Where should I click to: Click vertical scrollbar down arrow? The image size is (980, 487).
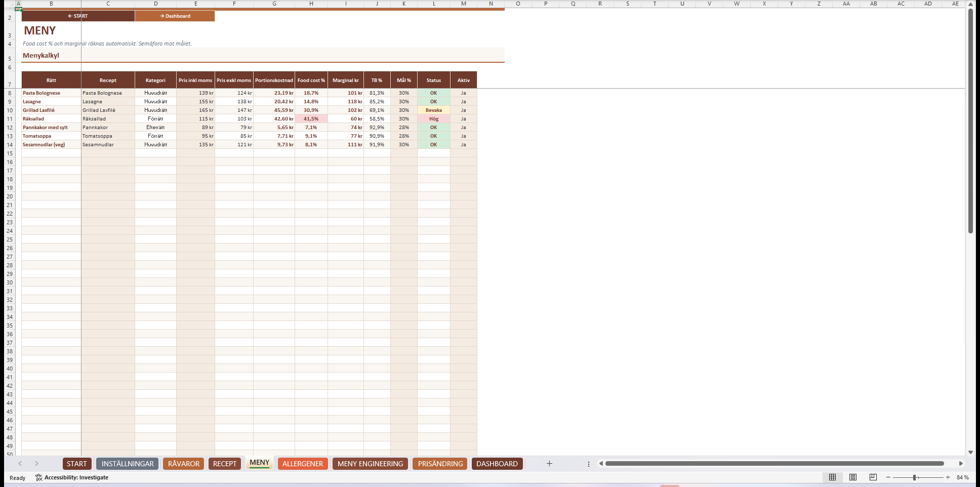(x=970, y=452)
